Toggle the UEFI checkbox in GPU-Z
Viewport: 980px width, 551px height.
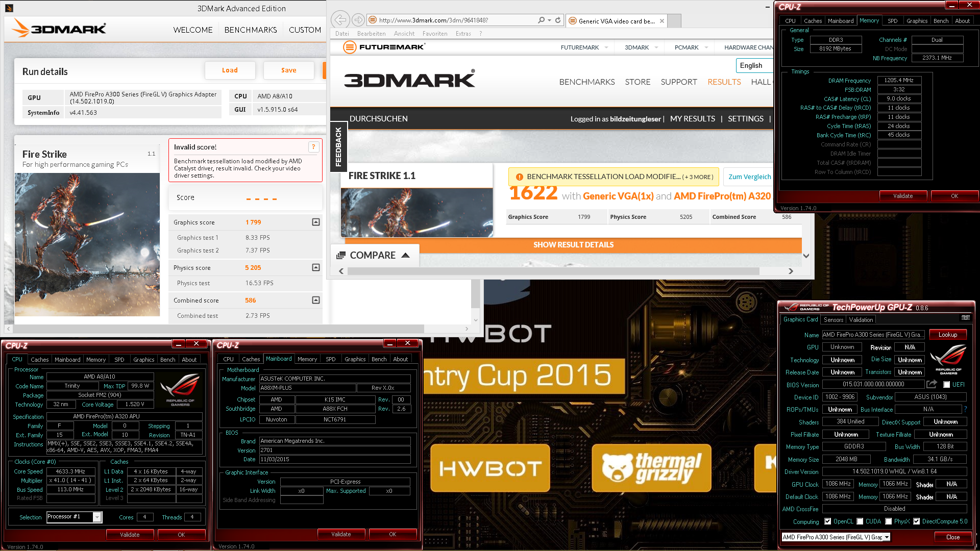click(947, 385)
